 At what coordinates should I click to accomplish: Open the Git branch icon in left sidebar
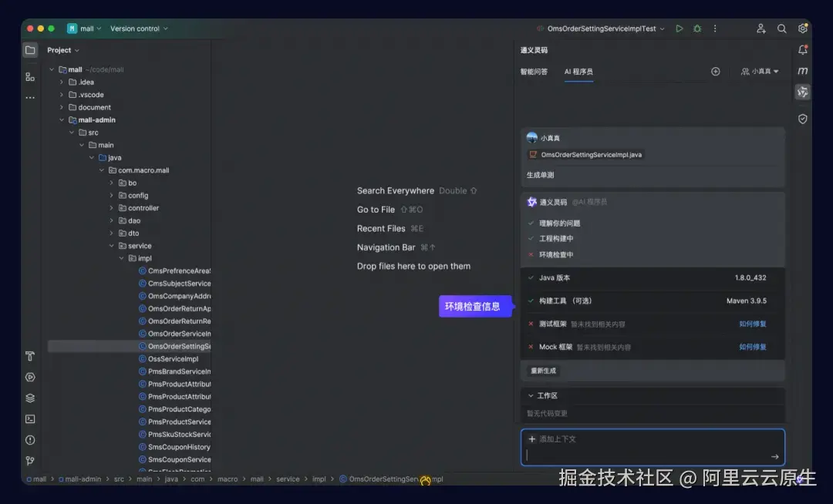[x=30, y=460]
